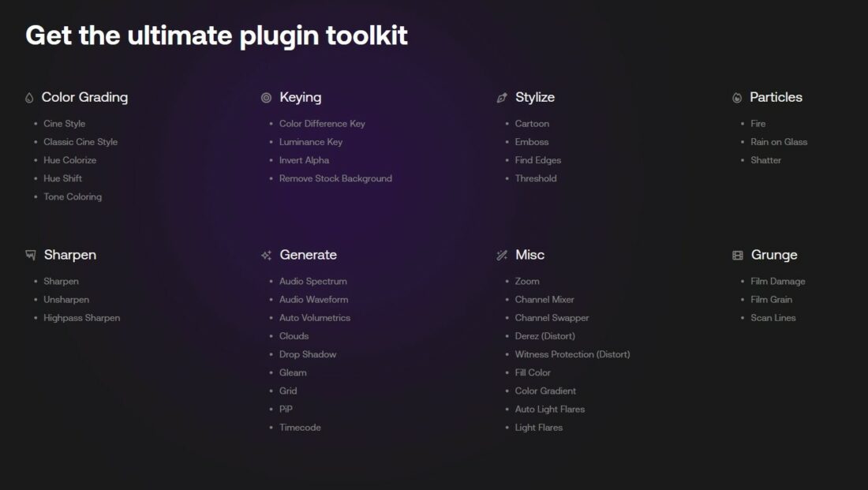
Task: Open Auto Light Flares entry
Action: click(550, 410)
